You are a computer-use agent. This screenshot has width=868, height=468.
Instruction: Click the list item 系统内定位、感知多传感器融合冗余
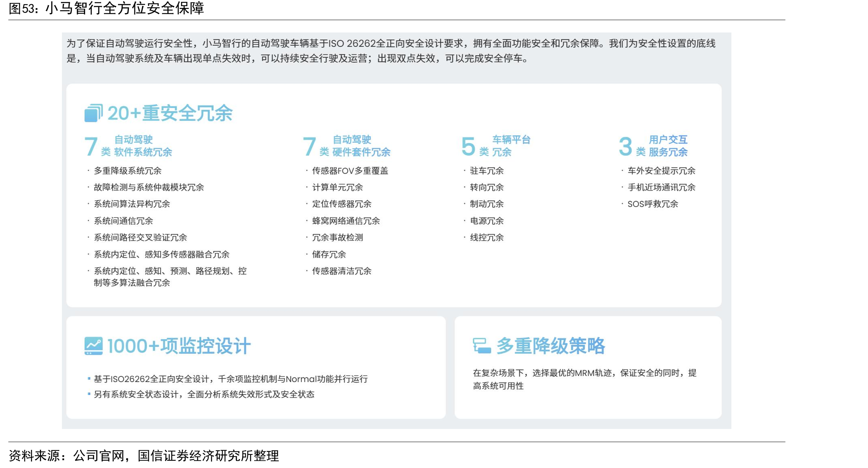click(x=162, y=254)
